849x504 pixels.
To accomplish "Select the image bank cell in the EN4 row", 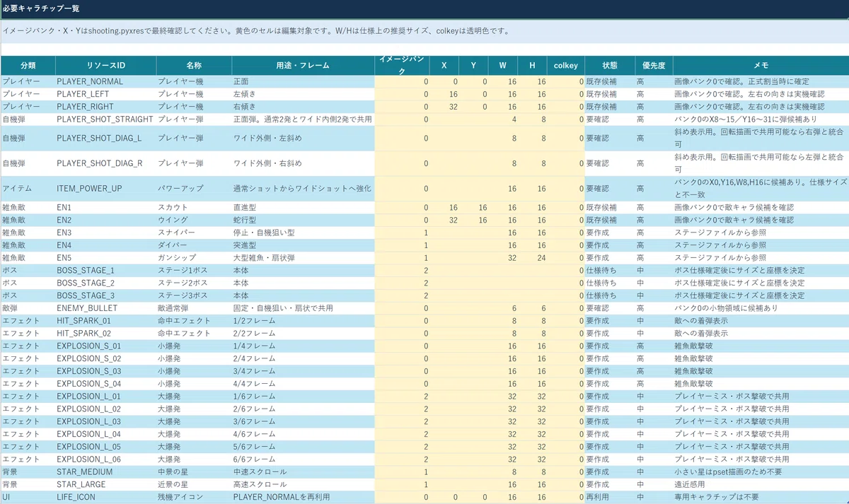I will (402, 245).
